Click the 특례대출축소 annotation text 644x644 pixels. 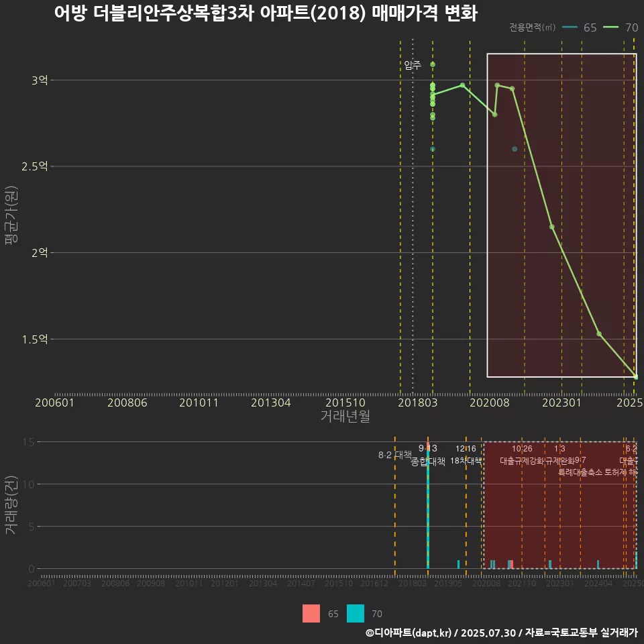(580, 472)
